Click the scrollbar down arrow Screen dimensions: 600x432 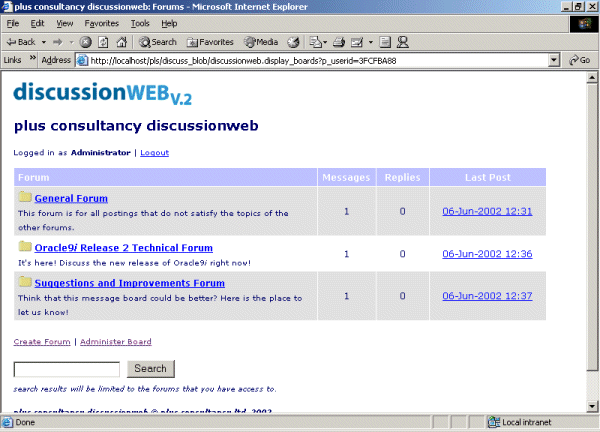point(592,406)
